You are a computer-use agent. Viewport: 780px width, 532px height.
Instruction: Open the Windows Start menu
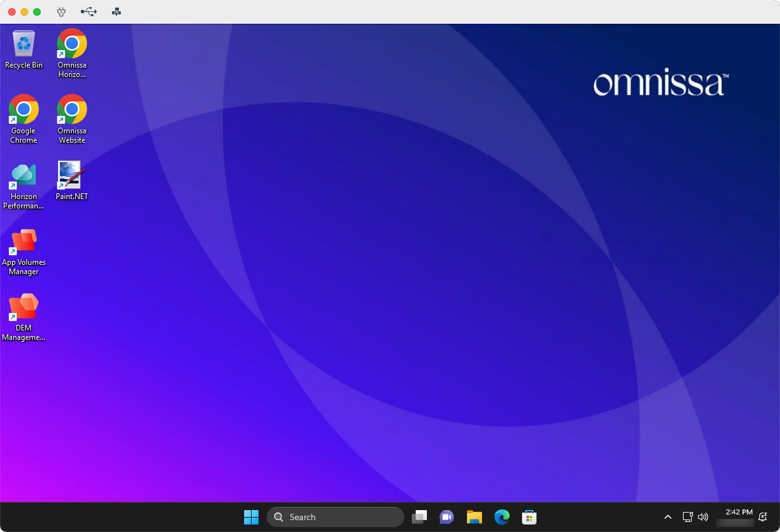[251, 517]
